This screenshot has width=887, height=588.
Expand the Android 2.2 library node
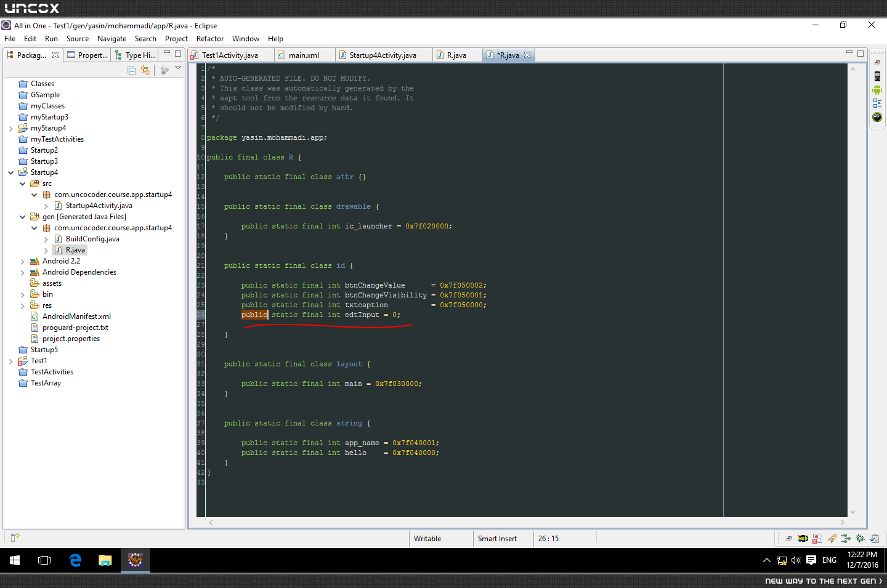click(x=22, y=262)
